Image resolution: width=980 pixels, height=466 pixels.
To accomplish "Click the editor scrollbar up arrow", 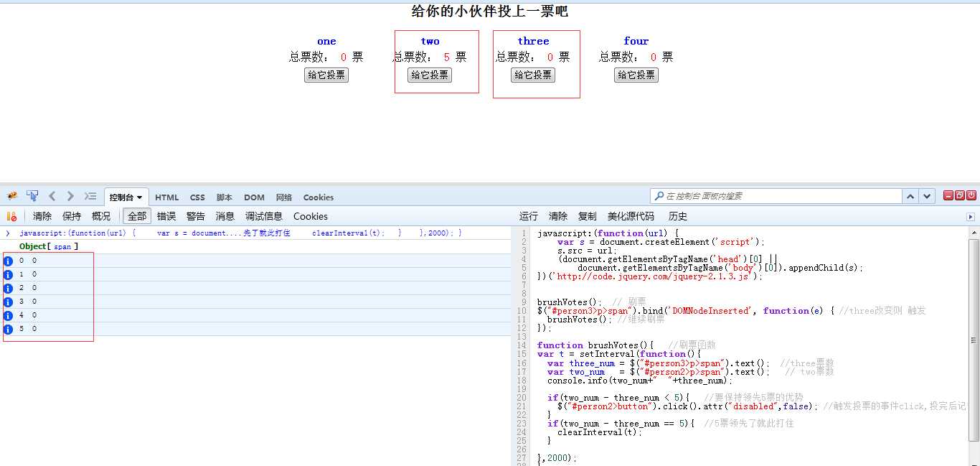I will click(974, 233).
